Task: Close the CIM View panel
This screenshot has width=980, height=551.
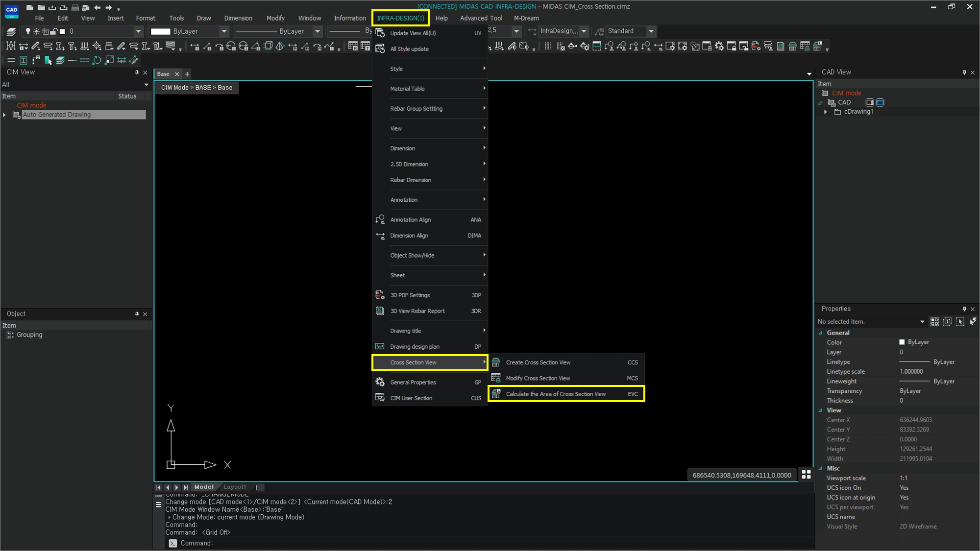Action: (145, 72)
